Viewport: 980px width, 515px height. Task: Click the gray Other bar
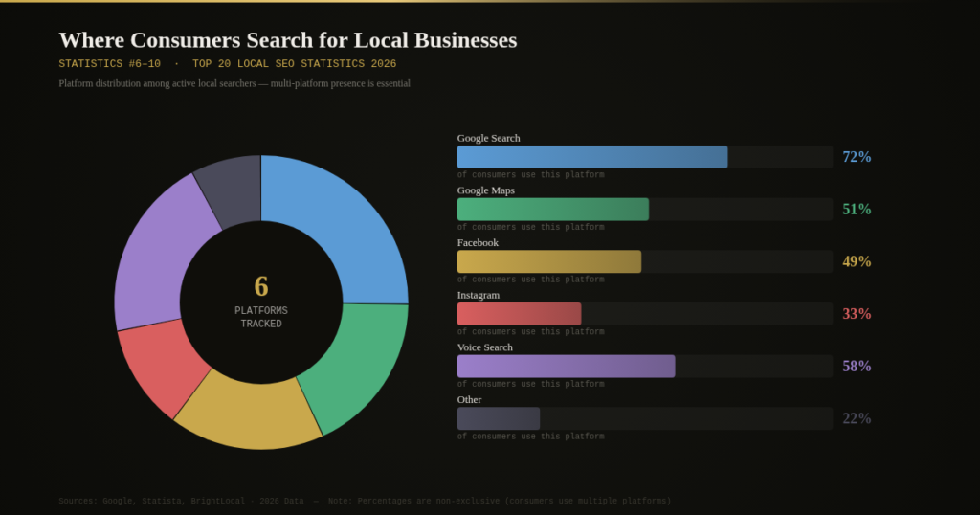[499, 418]
